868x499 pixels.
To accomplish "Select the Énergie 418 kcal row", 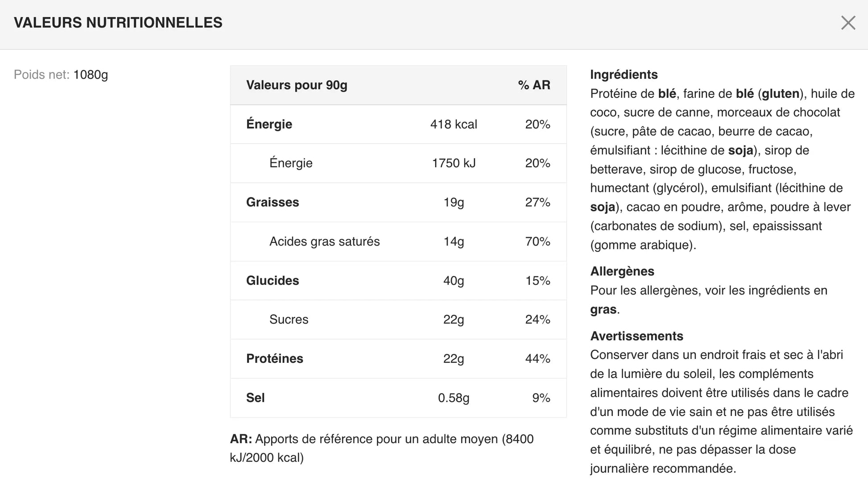I will click(x=398, y=124).
